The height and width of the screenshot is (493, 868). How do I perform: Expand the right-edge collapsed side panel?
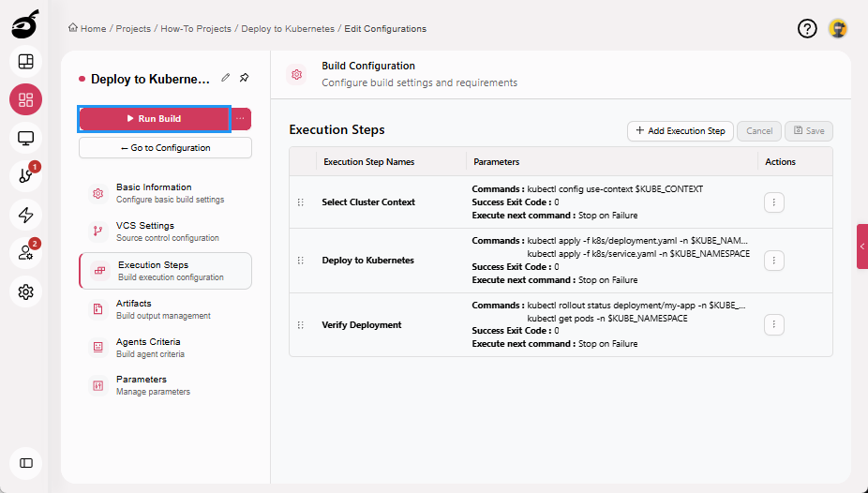tap(862, 246)
